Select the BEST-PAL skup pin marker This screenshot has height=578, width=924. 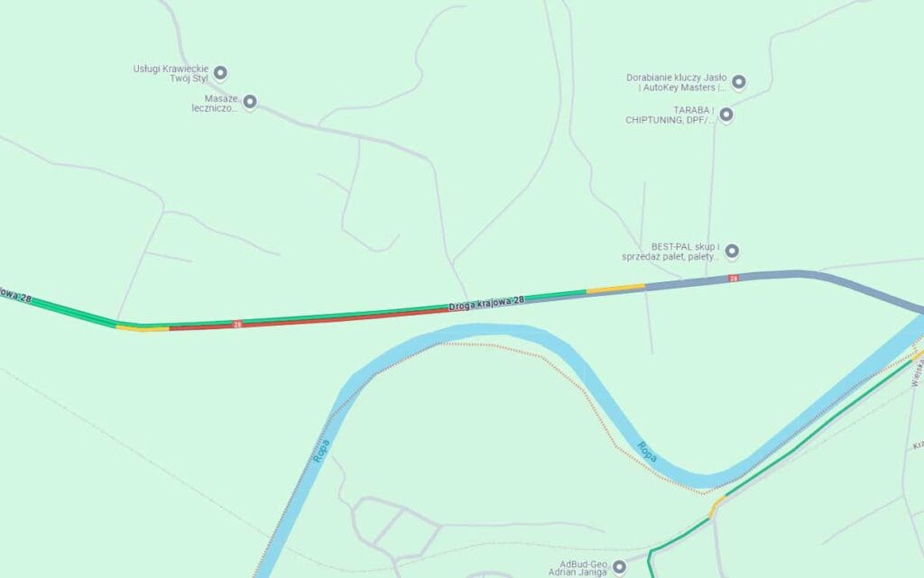[x=731, y=252]
